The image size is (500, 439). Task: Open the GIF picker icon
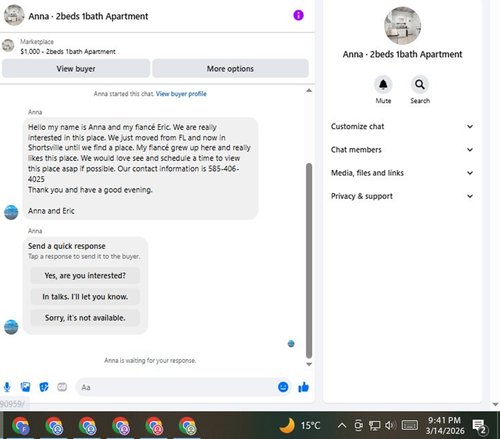(62, 387)
